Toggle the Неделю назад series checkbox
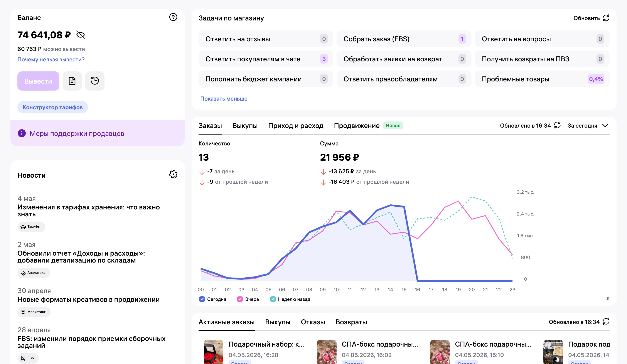The height and width of the screenshot is (364, 627). click(273, 299)
